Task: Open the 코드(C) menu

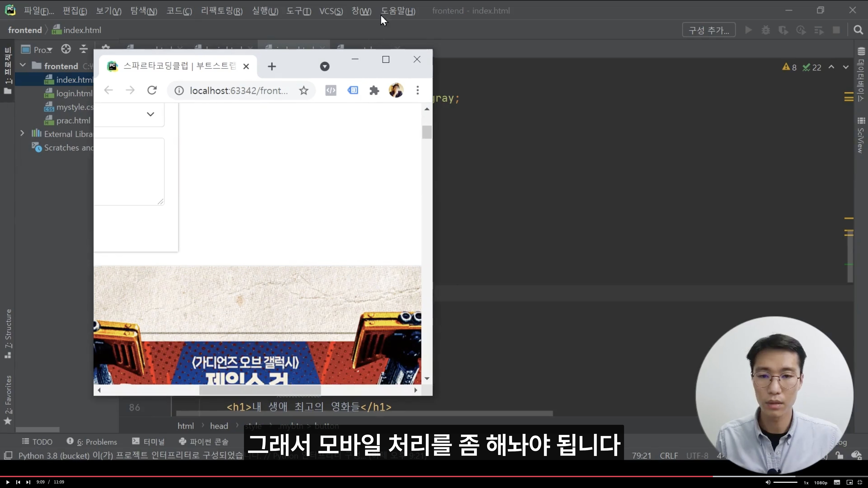Action: click(x=179, y=11)
